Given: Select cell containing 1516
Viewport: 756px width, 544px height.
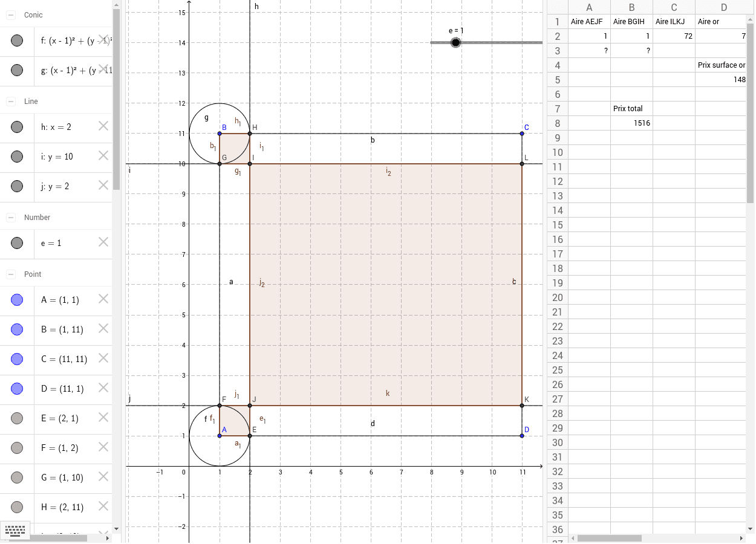Looking at the screenshot, I should (631, 123).
